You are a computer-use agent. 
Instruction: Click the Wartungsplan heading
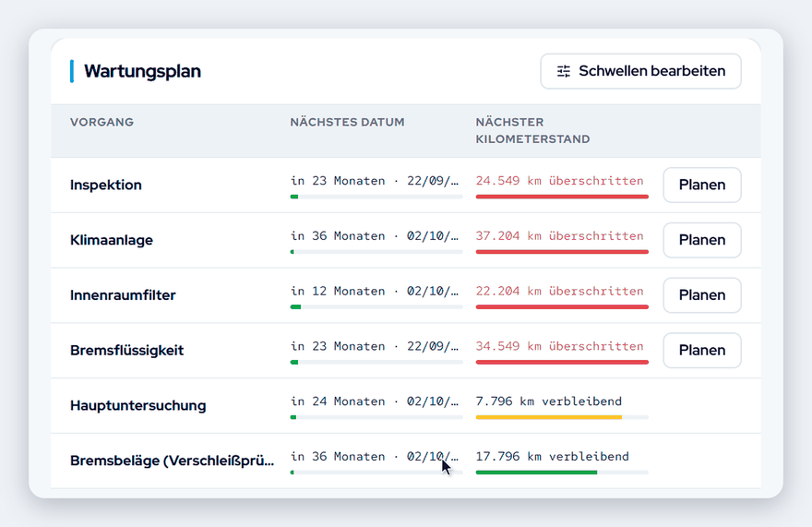[142, 71]
